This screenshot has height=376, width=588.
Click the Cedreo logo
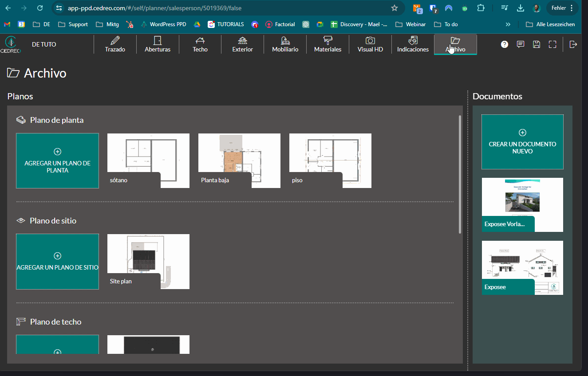pyautogui.click(x=11, y=44)
